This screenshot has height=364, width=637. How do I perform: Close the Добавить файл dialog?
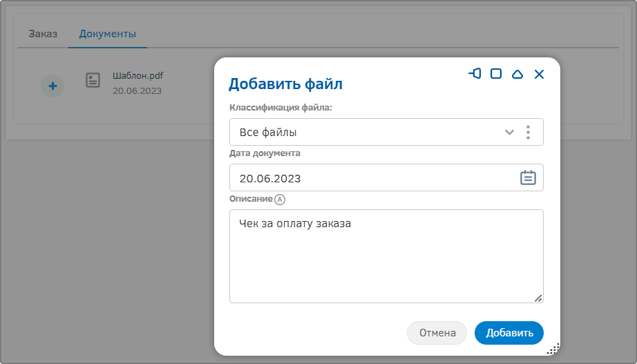coord(539,74)
